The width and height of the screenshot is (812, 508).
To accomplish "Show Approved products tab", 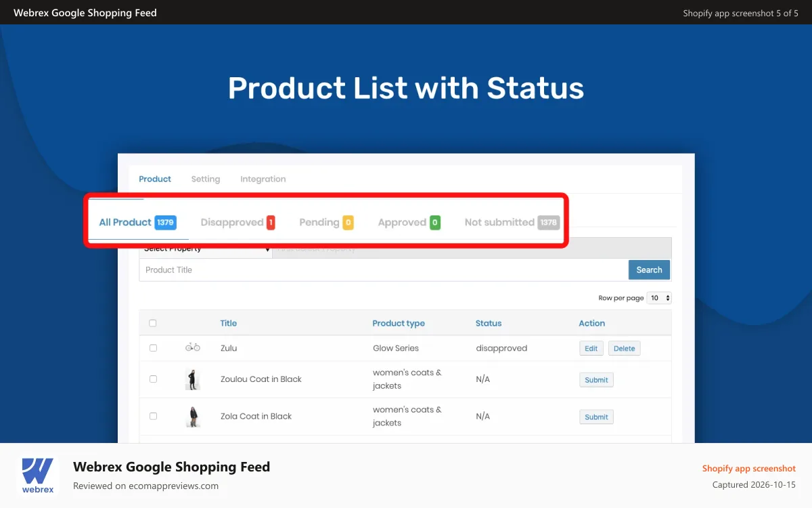I will coord(409,222).
